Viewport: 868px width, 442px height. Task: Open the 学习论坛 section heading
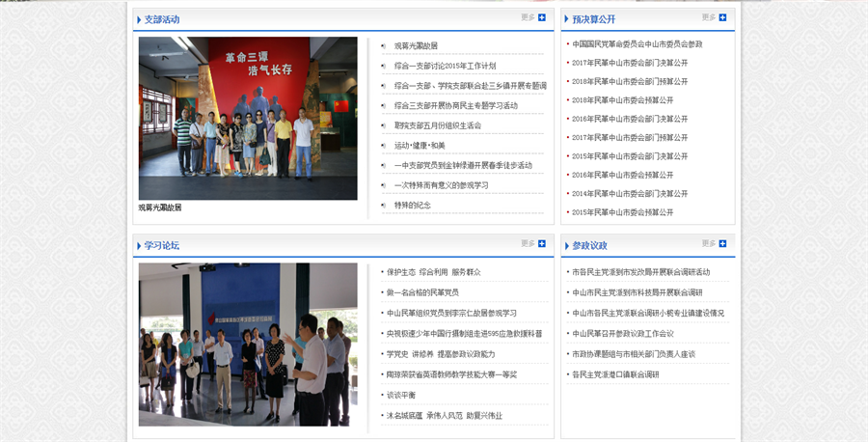162,245
